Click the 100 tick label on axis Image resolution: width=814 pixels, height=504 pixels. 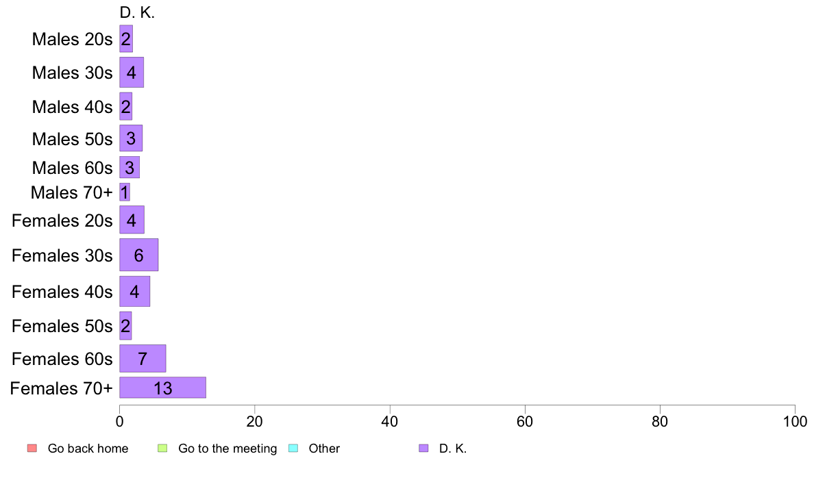[795, 421]
